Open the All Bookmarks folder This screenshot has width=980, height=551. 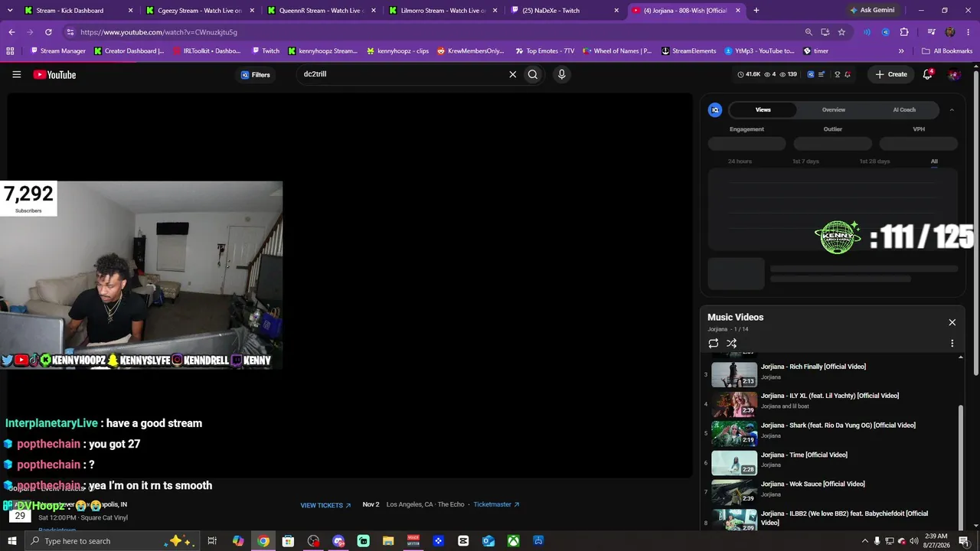(947, 51)
